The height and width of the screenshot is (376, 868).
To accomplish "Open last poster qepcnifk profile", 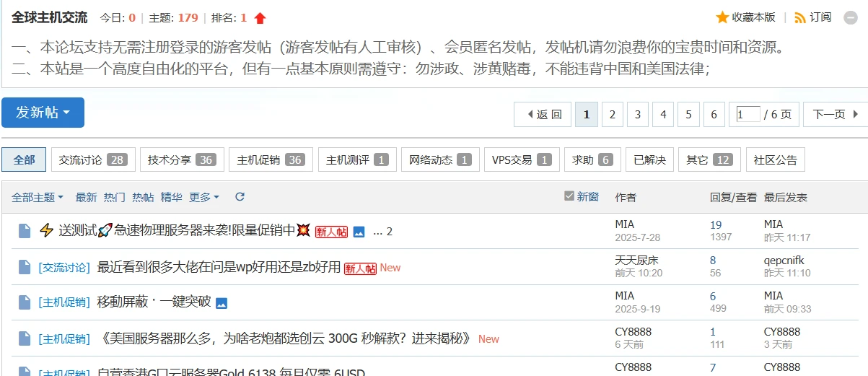I will (784, 261).
